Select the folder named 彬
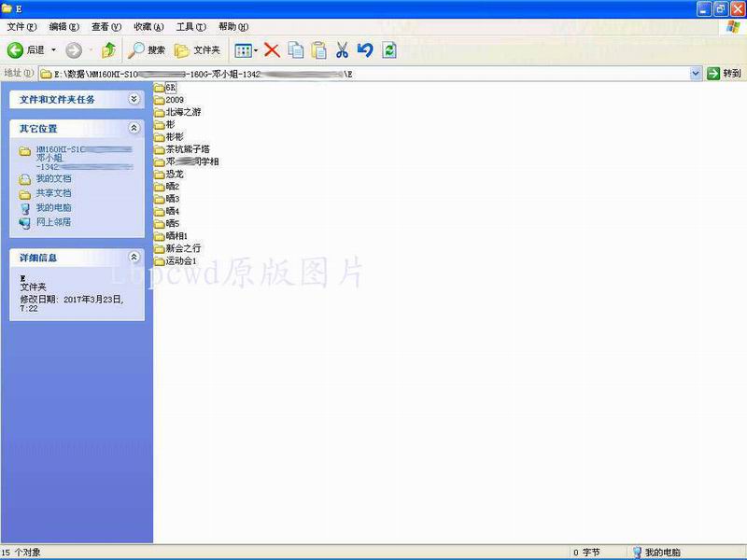Viewport: 747px width, 560px height. [x=165, y=125]
